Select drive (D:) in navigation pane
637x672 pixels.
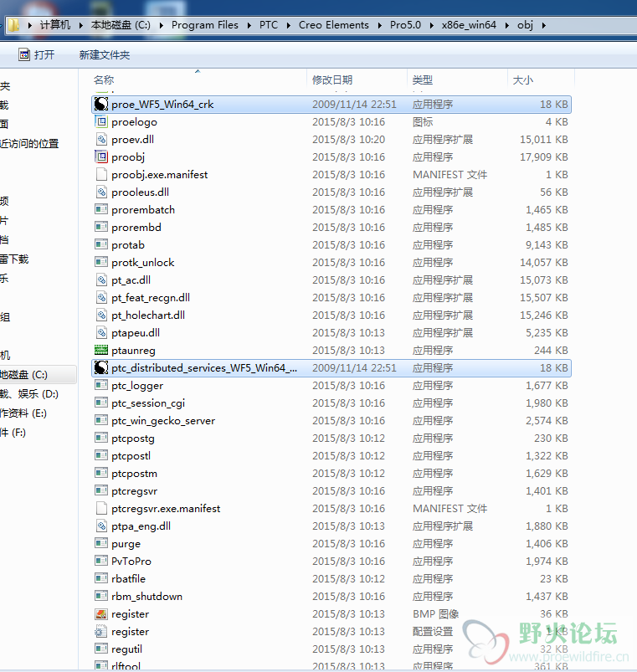tap(29, 394)
